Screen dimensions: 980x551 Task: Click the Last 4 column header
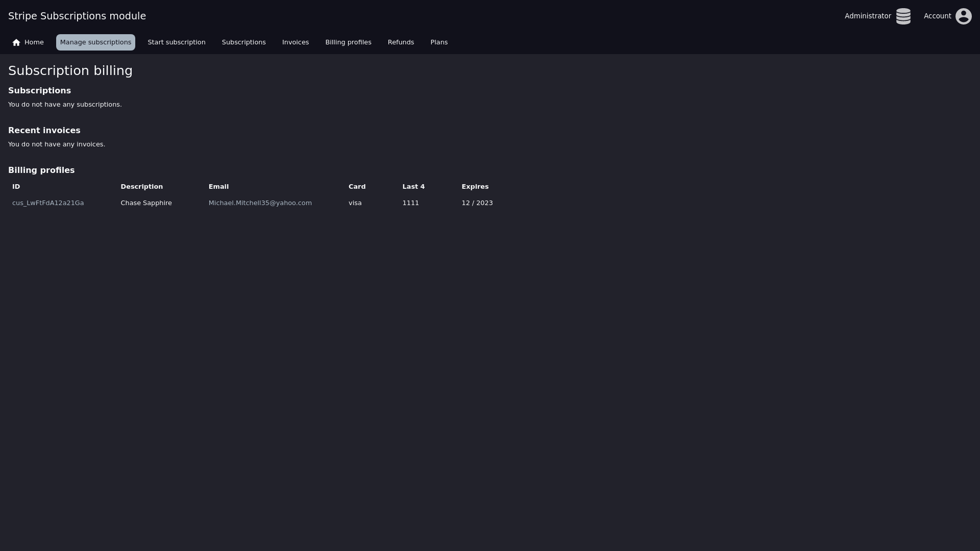pyautogui.click(x=413, y=187)
